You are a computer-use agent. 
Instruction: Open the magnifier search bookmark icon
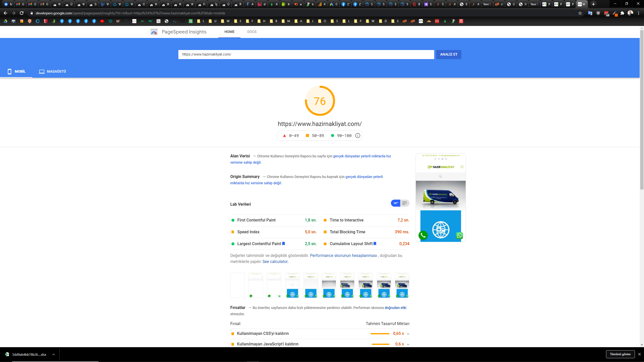[158, 21]
